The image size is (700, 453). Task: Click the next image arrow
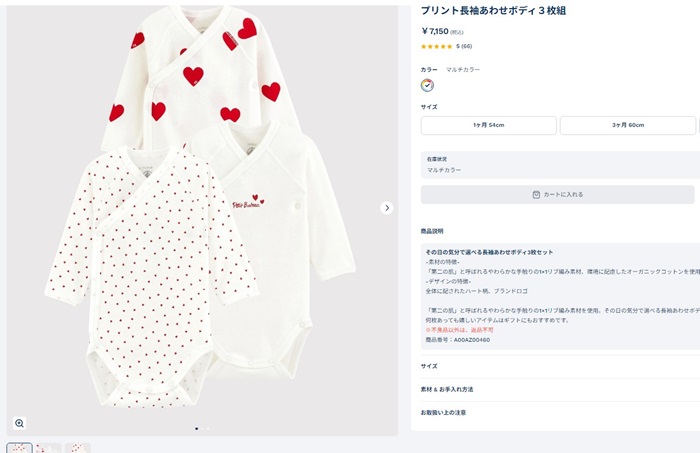387,208
